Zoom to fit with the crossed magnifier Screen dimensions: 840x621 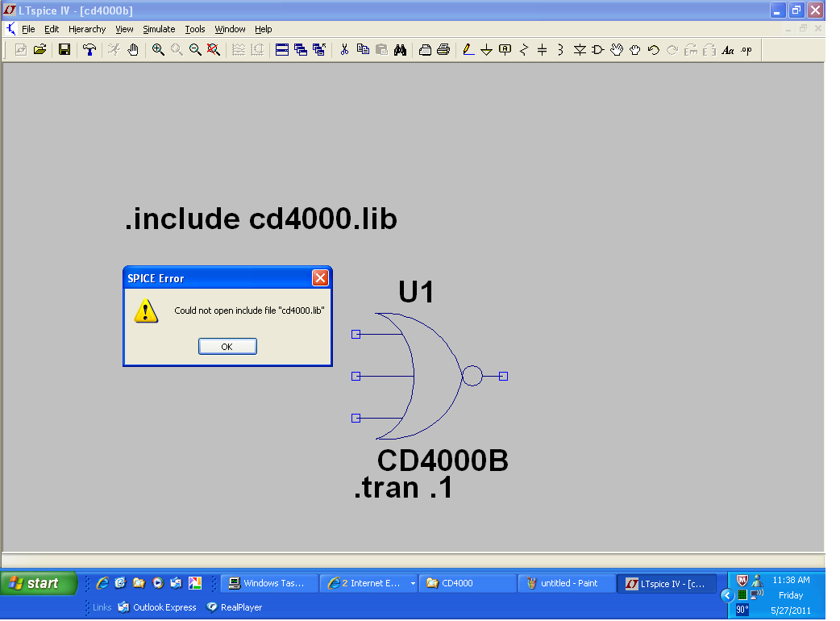point(213,50)
